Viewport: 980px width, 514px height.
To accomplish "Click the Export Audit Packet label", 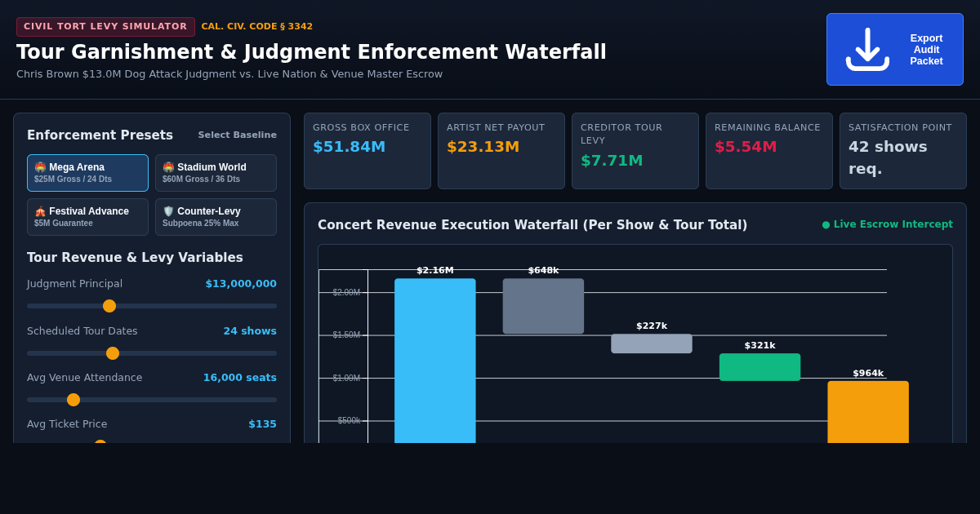I will [926, 50].
